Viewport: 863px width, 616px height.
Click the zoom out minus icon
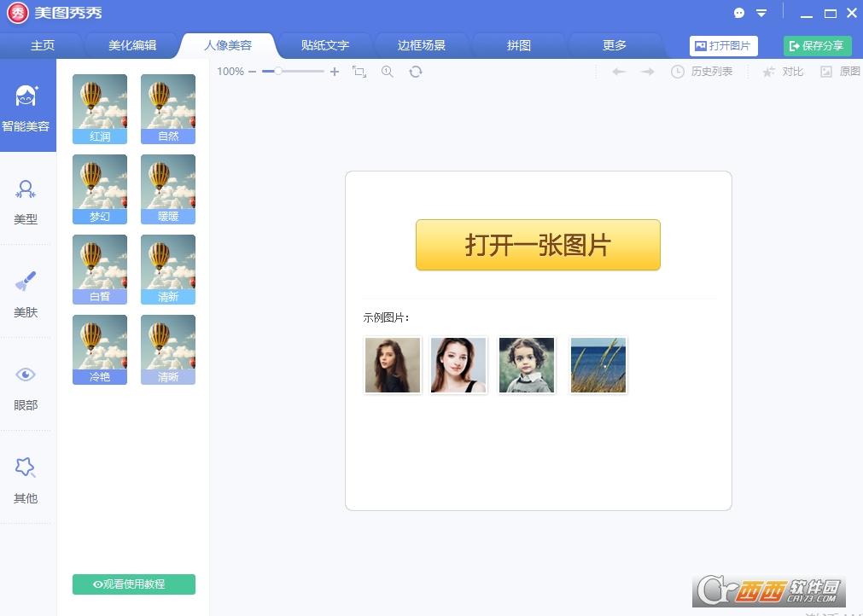[x=252, y=72]
